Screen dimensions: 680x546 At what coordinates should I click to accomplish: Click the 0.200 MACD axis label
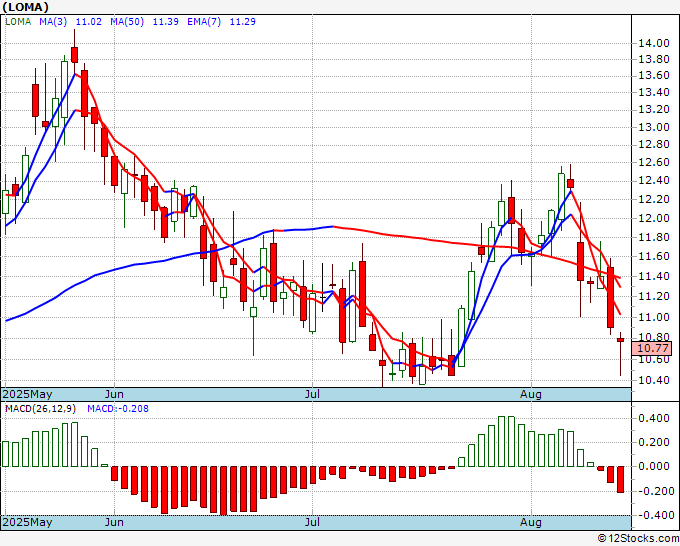pyautogui.click(x=654, y=442)
